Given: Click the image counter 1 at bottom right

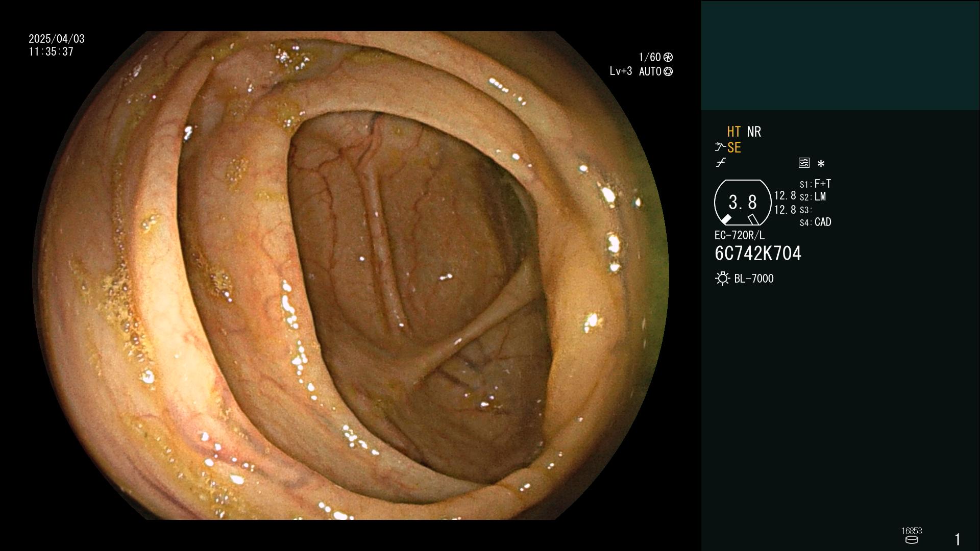Looking at the screenshot, I should 958,539.
